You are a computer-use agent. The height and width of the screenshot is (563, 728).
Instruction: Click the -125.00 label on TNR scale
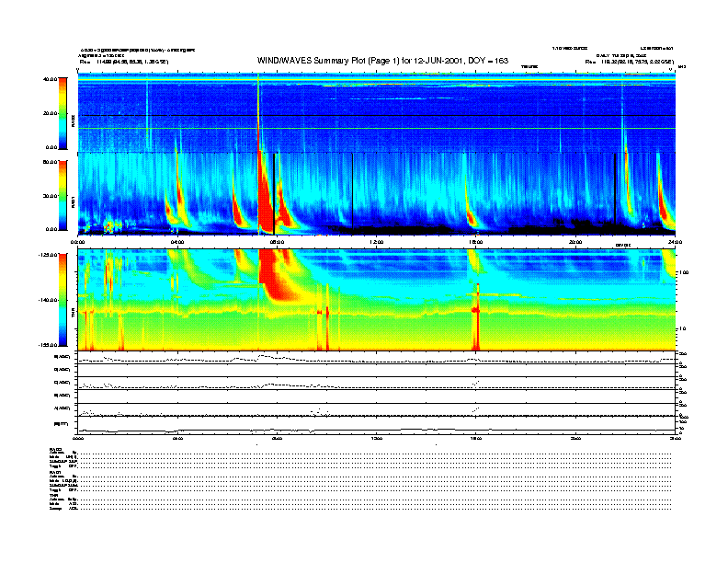[48, 255]
